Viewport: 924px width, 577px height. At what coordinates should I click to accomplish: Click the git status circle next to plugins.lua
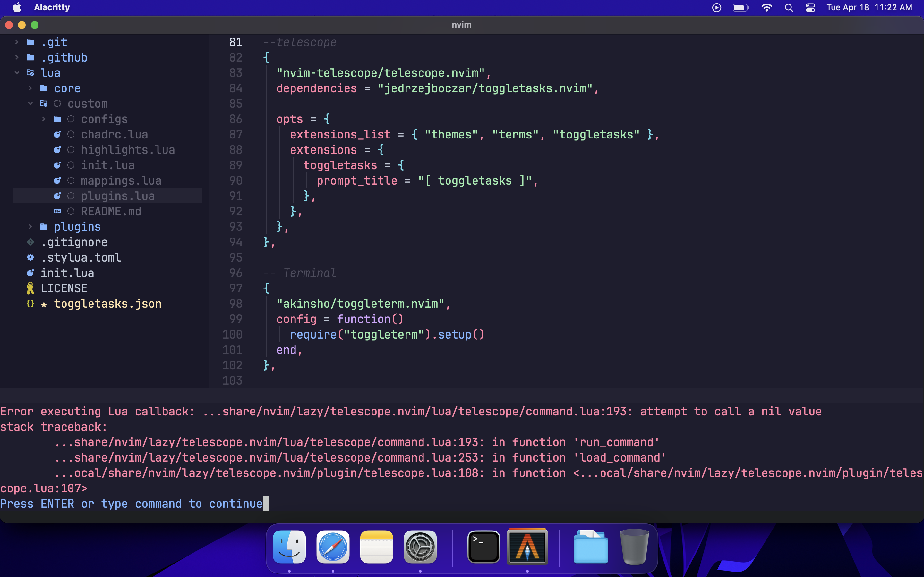[x=71, y=196]
